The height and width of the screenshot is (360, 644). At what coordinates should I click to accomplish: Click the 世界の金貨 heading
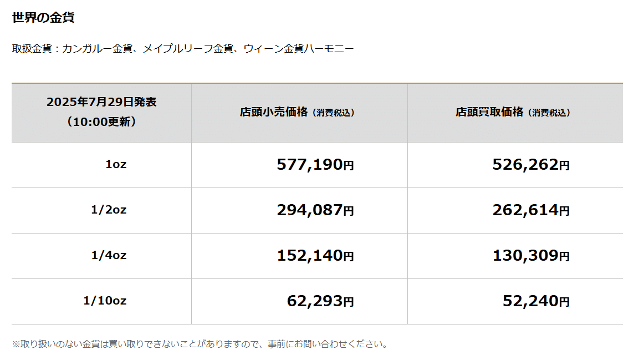(x=43, y=18)
